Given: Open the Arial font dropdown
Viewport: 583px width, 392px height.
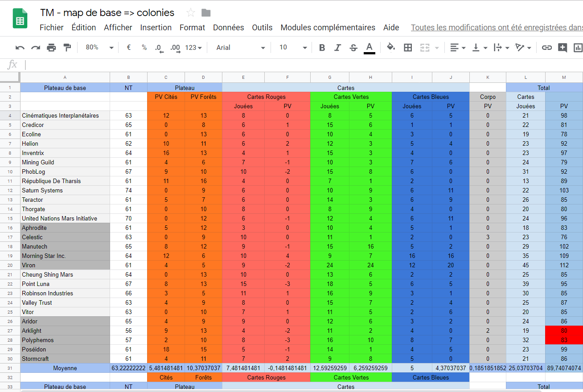Looking at the screenshot, I should (x=241, y=47).
